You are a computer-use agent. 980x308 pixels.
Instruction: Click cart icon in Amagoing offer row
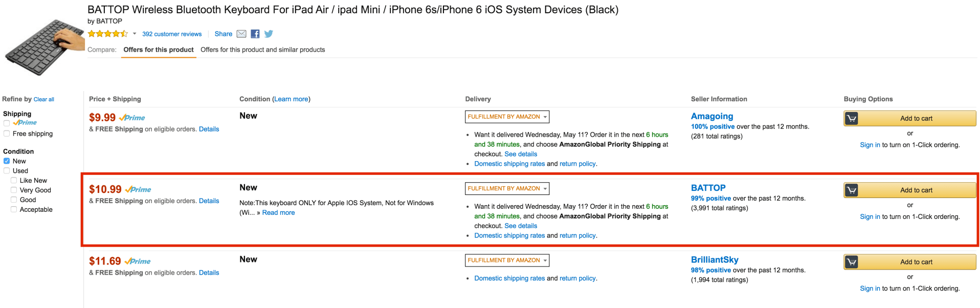(x=852, y=118)
